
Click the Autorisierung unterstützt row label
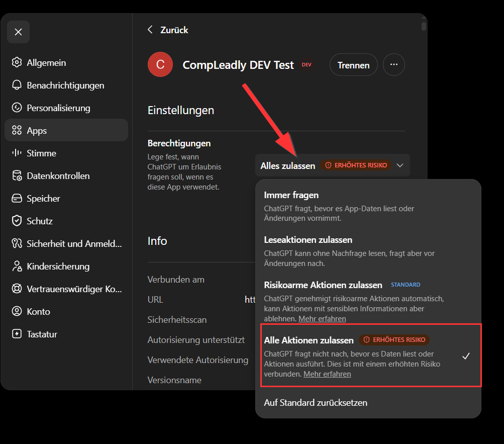(196, 340)
